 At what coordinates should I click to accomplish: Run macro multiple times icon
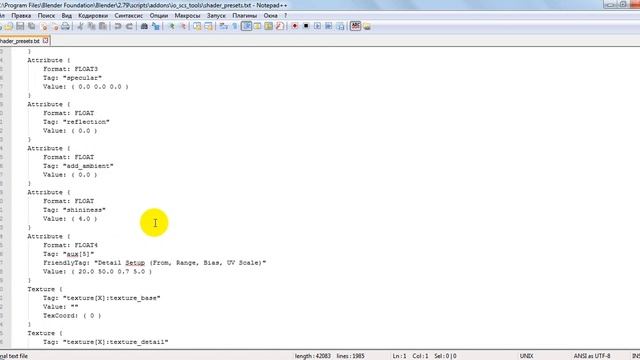click(x=329, y=27)
